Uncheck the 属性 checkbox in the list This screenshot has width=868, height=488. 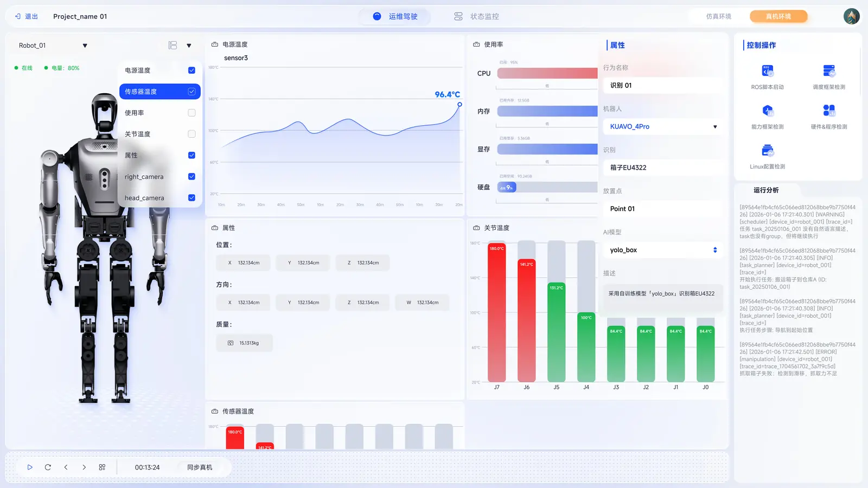192,155
